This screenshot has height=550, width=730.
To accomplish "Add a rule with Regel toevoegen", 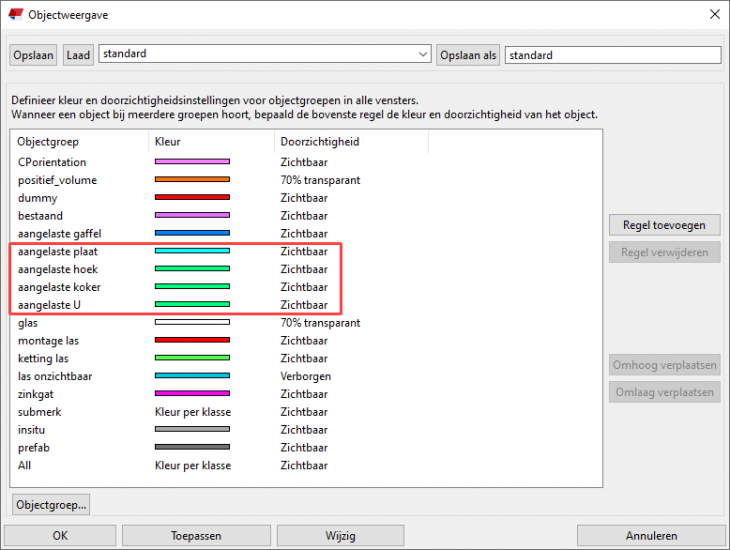I will point(664,225).
